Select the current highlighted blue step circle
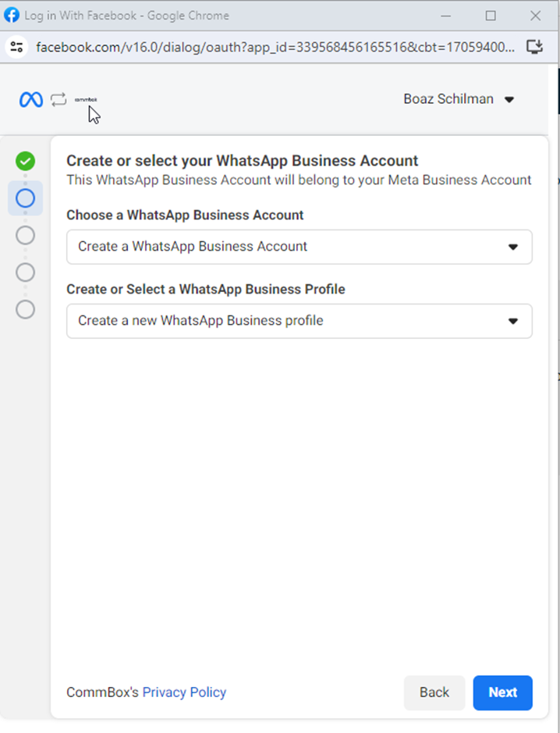Viewport: 560px width, 733px height. (x=25, y=198)
